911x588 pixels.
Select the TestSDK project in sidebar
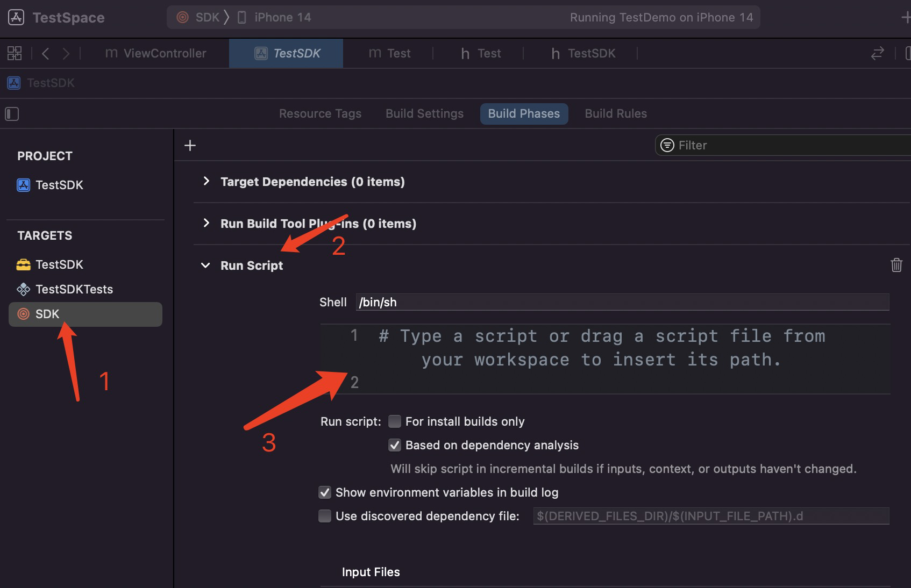click(x=50, y=185)
